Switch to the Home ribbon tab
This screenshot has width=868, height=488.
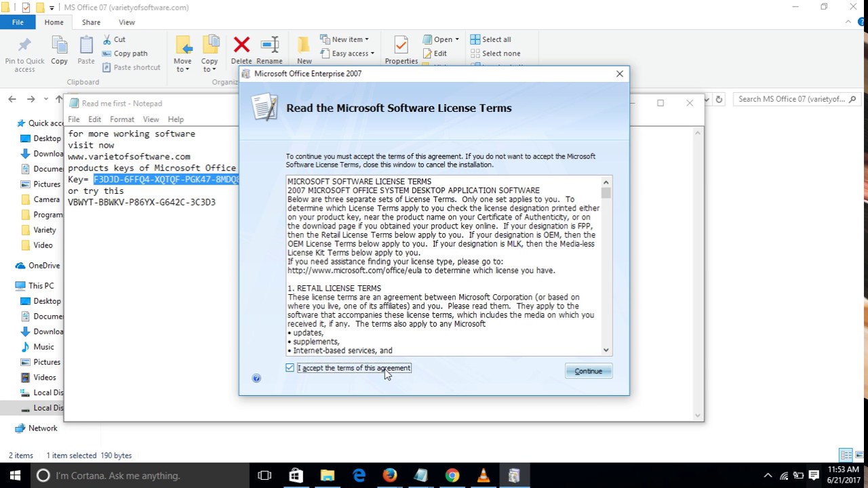(54, 22)
